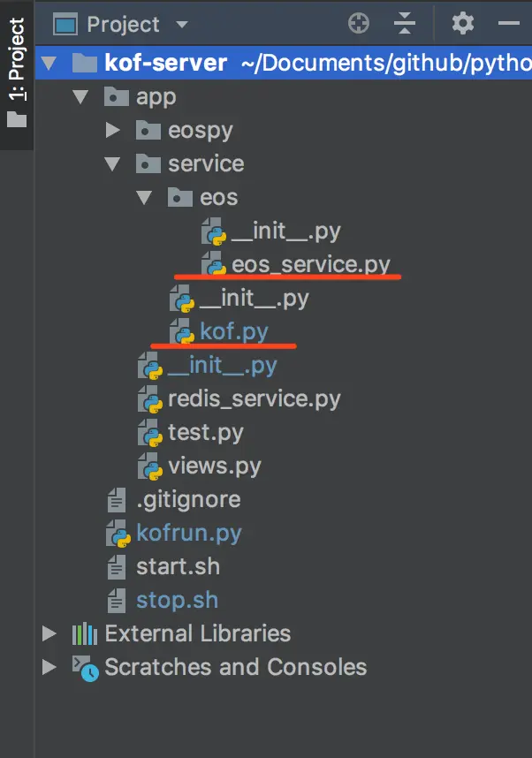Open the project panel settings gear
This screenshot has height=758, width=532.
pos(463,24)
